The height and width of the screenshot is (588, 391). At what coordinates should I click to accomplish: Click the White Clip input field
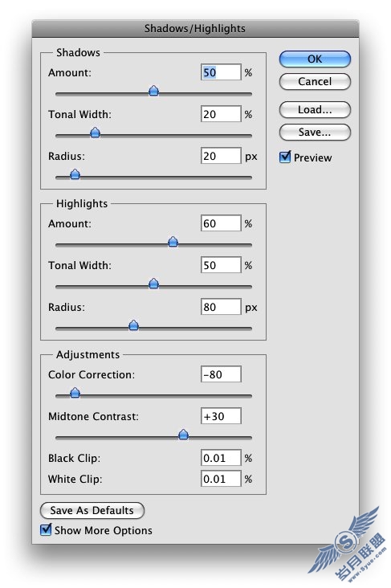pos(221,479)
